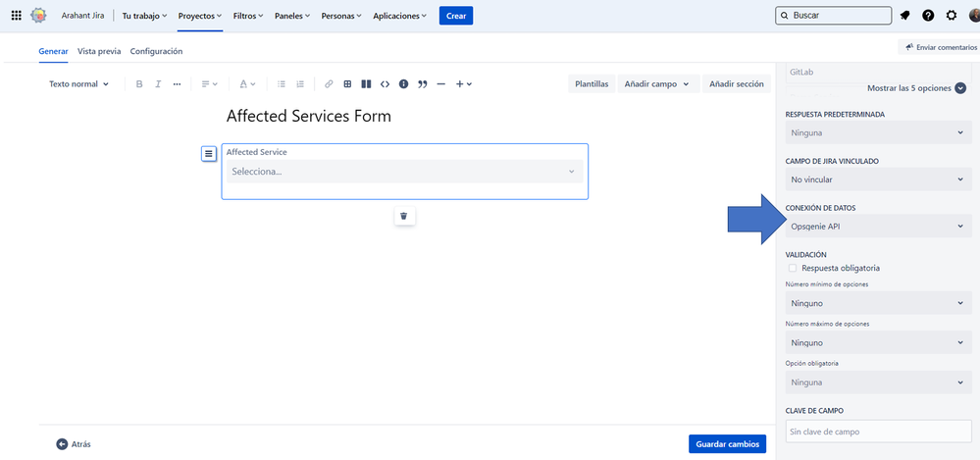
Task: Open the Affected Service Selecciona dropdown
Action: pos(404,172)
